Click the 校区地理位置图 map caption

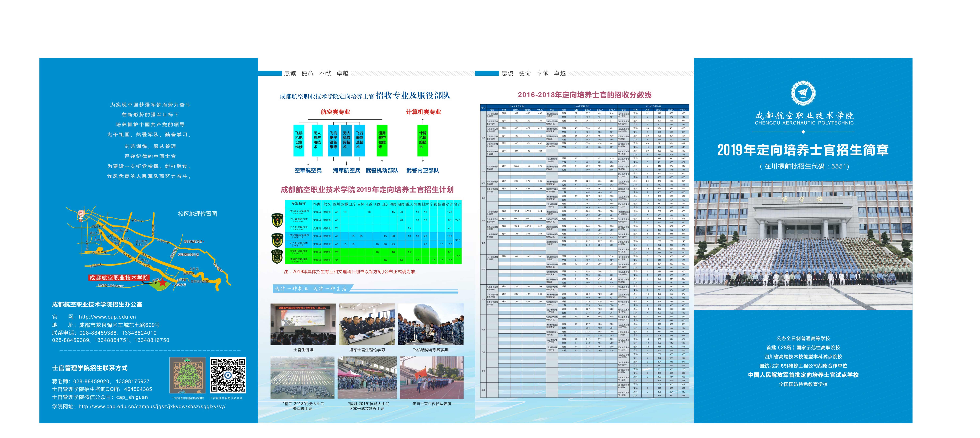197,214
